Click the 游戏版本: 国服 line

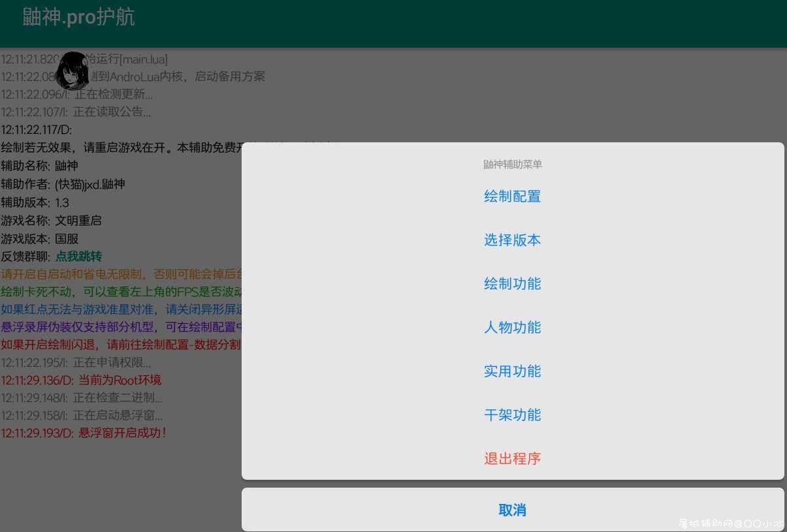(40, 239)
